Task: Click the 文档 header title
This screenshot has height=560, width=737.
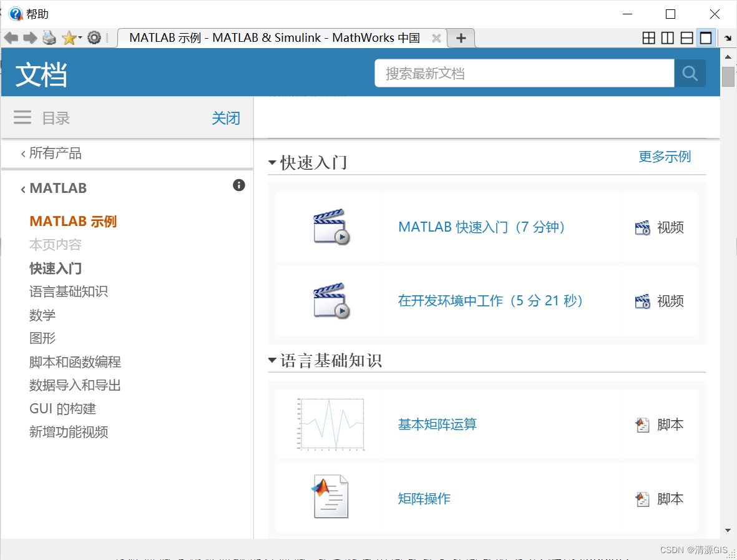Action: coord(41,74)
